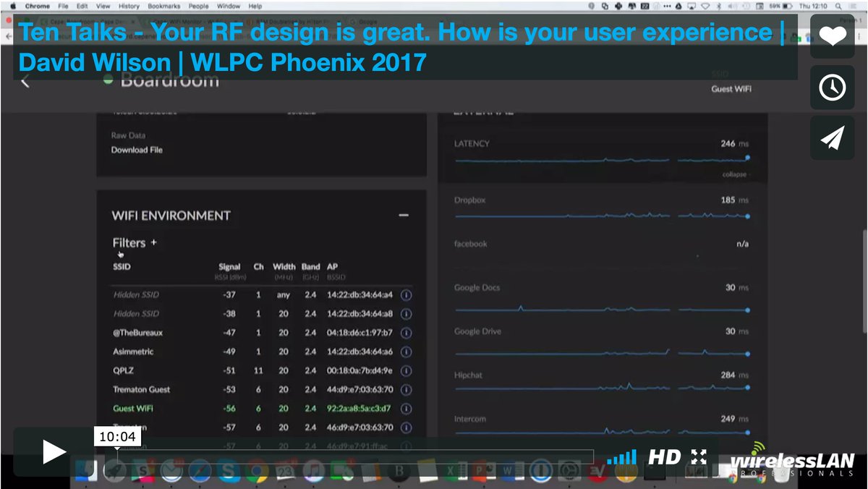Click the Dropbox latency chart row
This screenshot has height=489, width=868.
coord(600,208)
